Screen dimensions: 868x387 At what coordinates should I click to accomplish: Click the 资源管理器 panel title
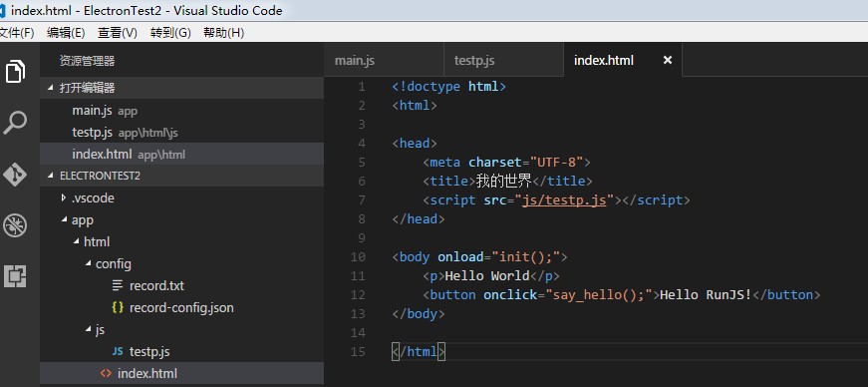coord(87,61)
